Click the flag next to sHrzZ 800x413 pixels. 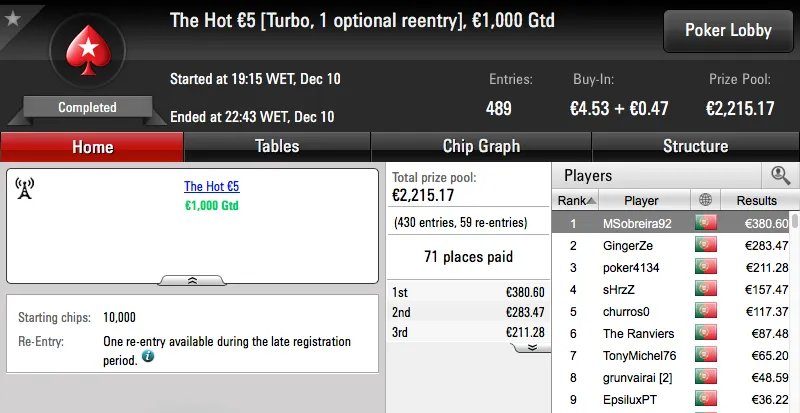706,289
